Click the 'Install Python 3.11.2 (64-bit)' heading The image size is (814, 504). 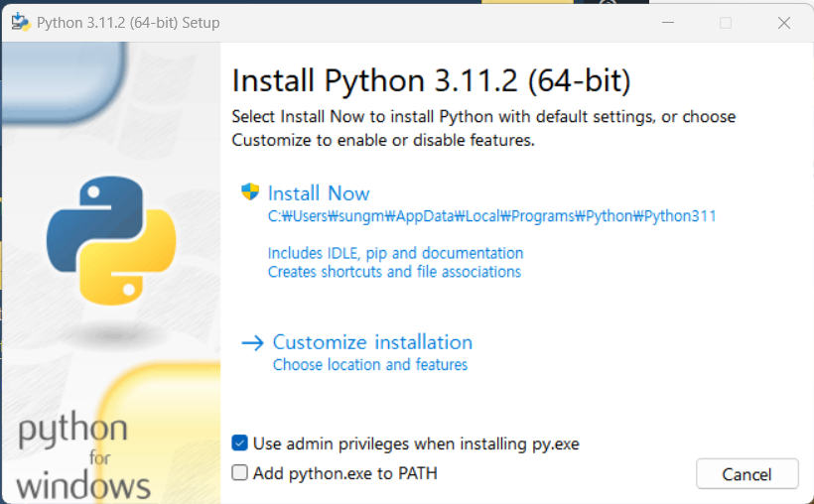(432, 80)
